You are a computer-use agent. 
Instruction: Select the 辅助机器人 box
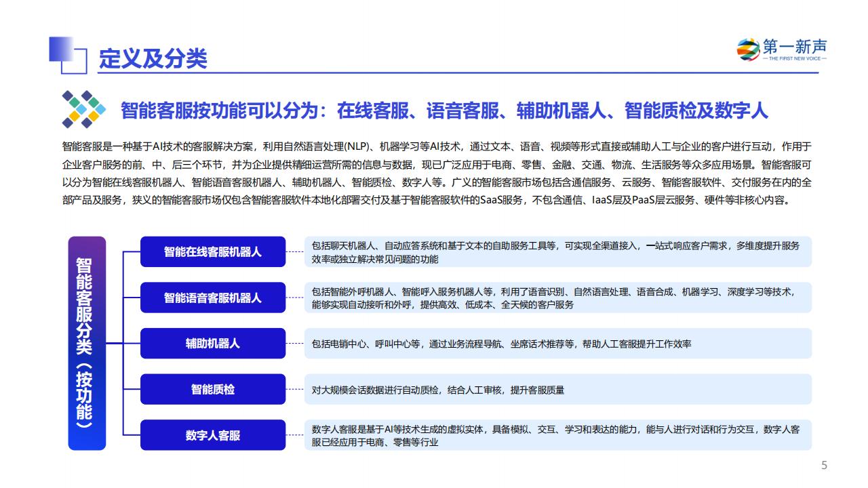click(213, 344)
